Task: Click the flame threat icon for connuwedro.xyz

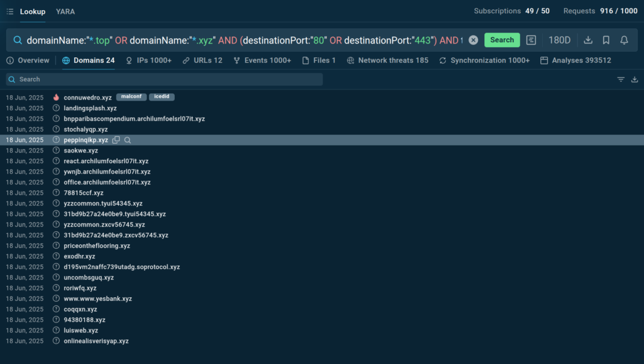Action: coord(56,98)
